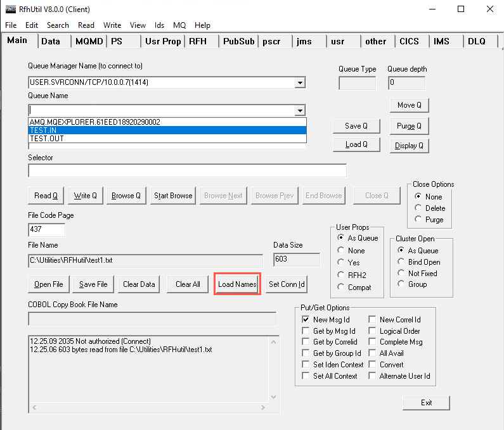Click the Open File button
504x430 pixels.
pyautogui.click(x=49, y=284)
